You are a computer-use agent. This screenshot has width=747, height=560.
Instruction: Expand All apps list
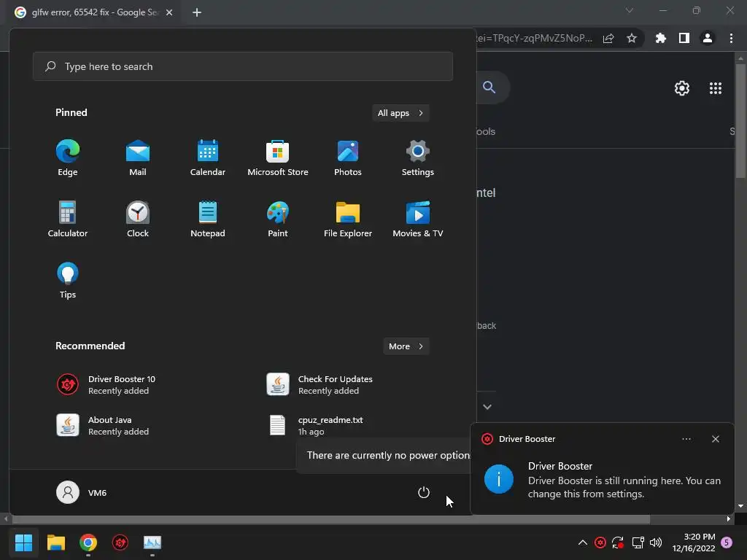tap(400, 113)
